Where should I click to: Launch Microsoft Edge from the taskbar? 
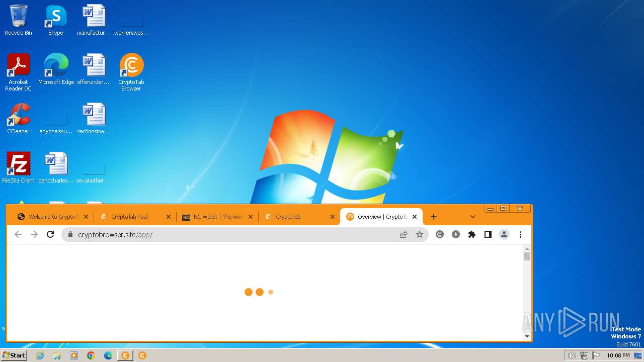click(x=108, y=355)
